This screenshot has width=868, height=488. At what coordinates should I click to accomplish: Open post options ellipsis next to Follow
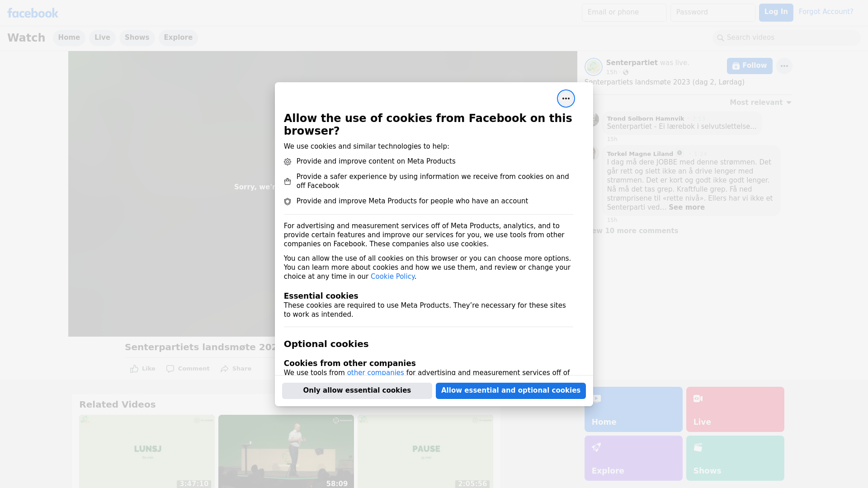click(784, 66)
